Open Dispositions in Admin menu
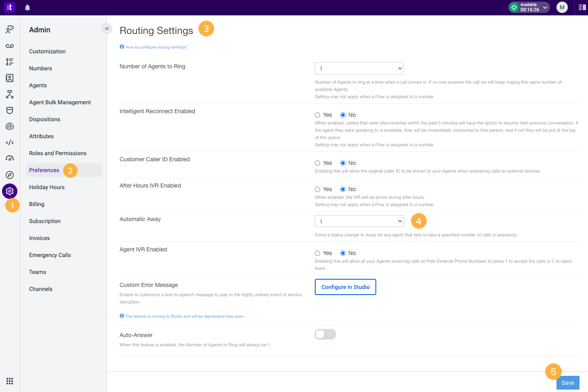The width and height of the screenshot is (588, 392). [44, 119]
